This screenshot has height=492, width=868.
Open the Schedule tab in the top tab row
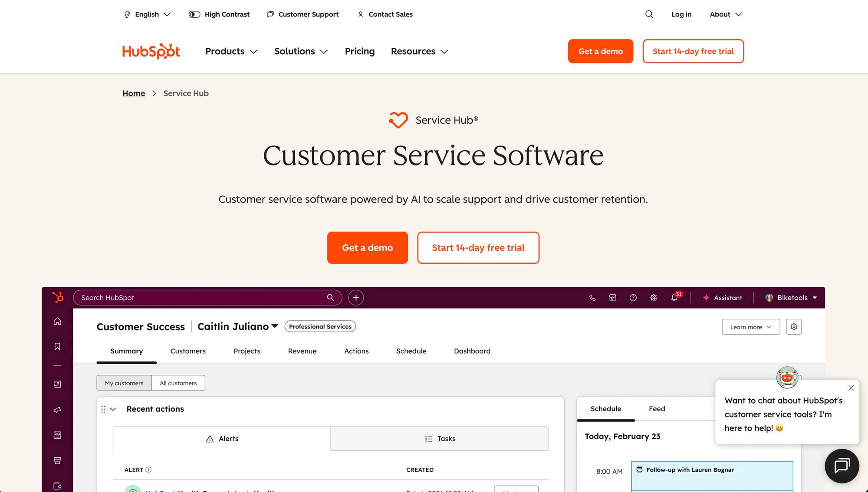411,351
